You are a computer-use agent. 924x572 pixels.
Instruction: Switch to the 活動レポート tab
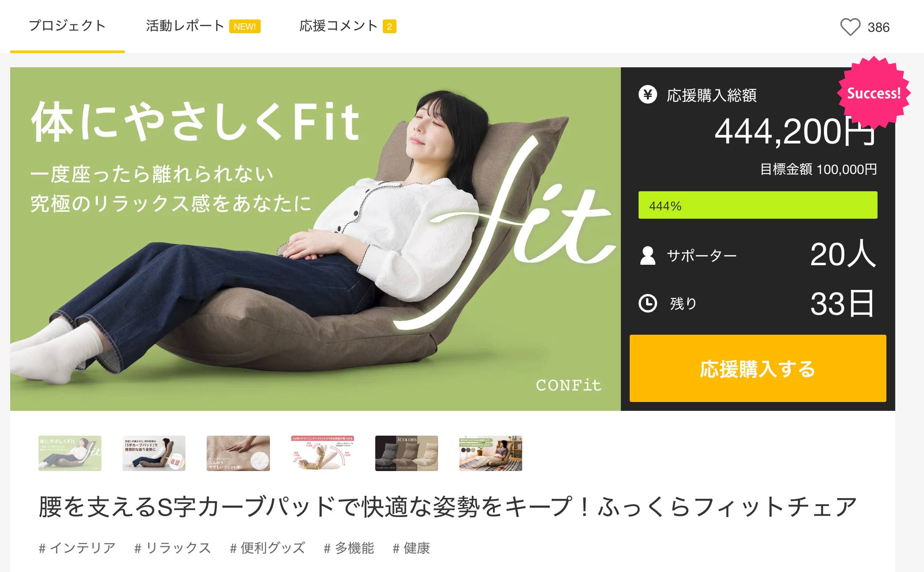coord(185,26)
